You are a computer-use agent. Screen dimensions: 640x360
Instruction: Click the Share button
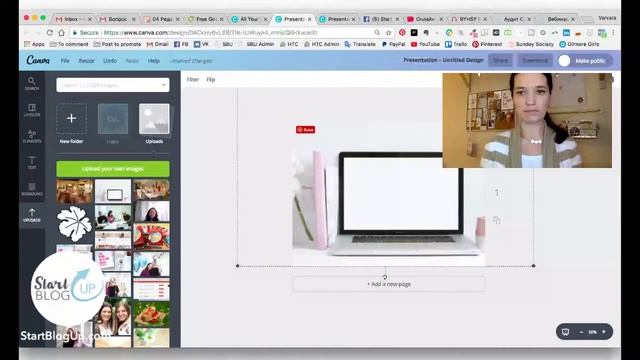500,60
